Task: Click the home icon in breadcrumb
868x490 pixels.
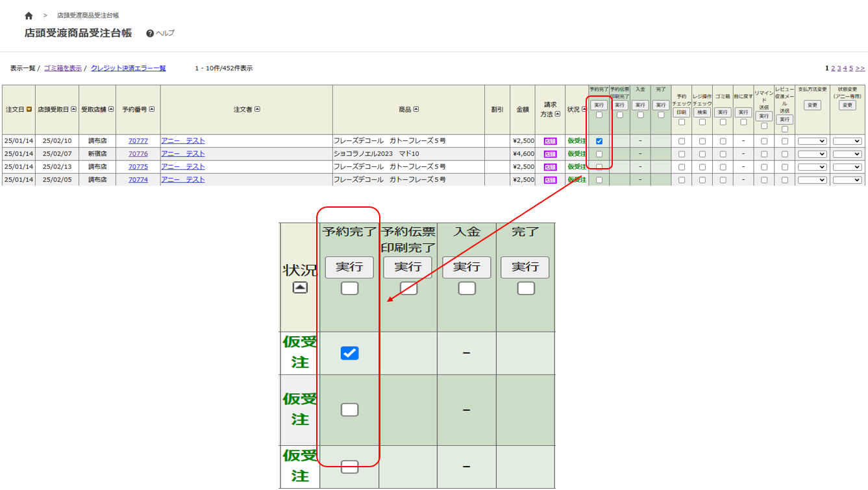Action: [x=29, y=16]
